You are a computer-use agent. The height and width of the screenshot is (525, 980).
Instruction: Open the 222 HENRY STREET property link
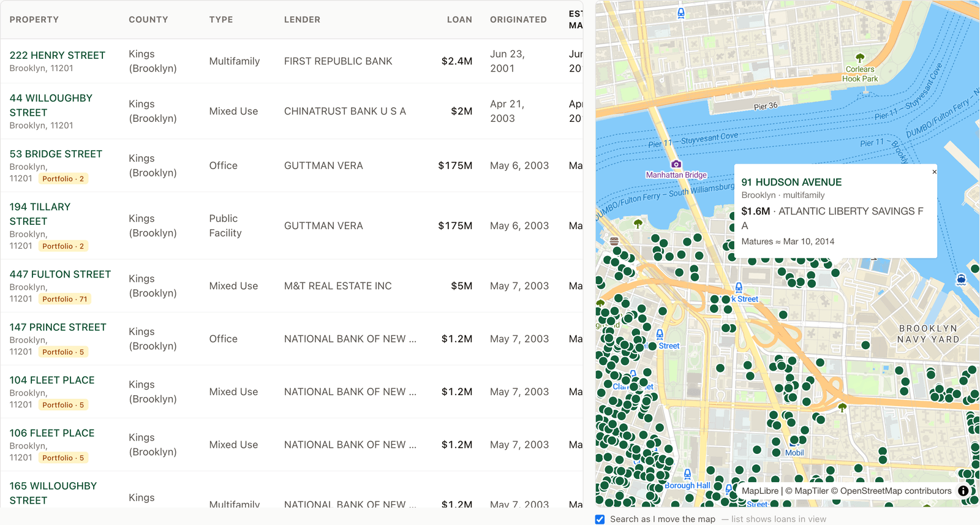tap(58, 55)
